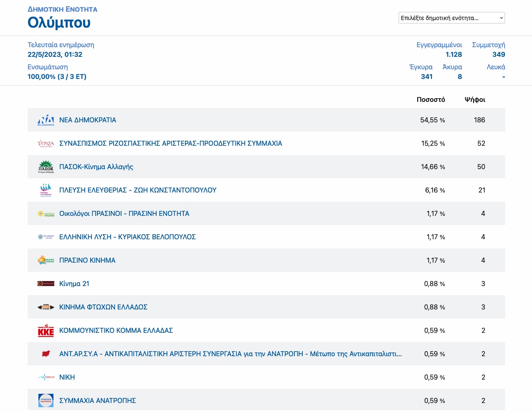This screenshot has height=413, width=532.
Task: Click the 14,66 % percentage cell
Action: 433,167
